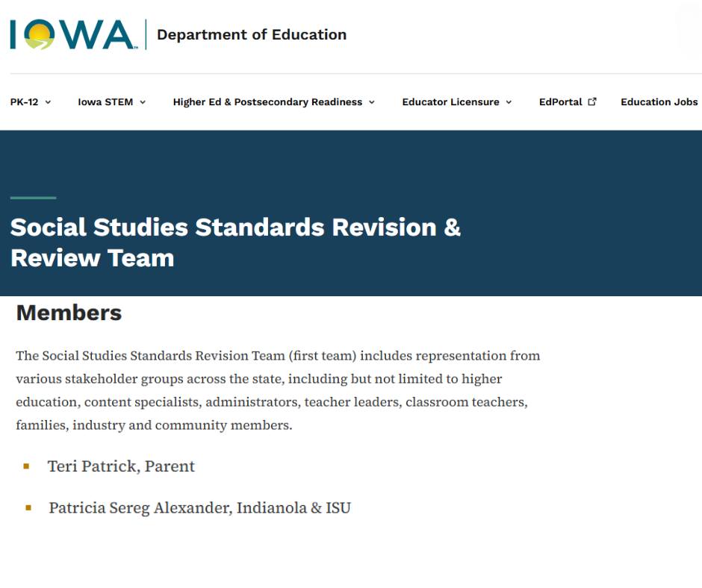Open the Iowa STEM menu
The width and height of the screenshot is (702, 588).
pos(105,102)
